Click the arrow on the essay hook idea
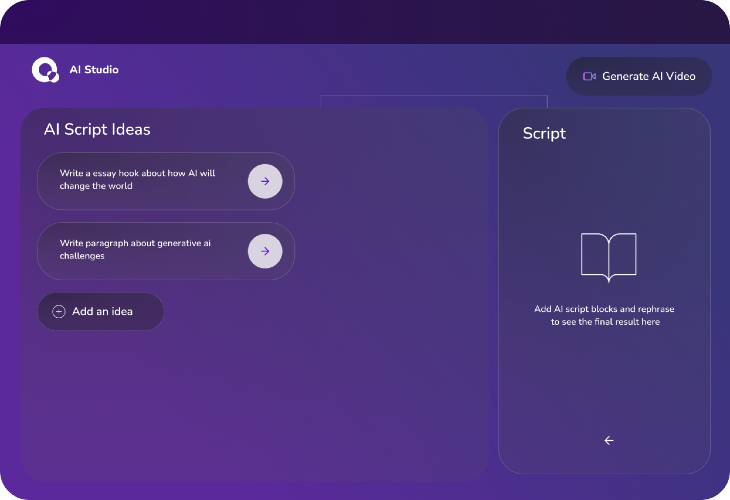This screenshot has width=730, height=500. click(265, 181)
